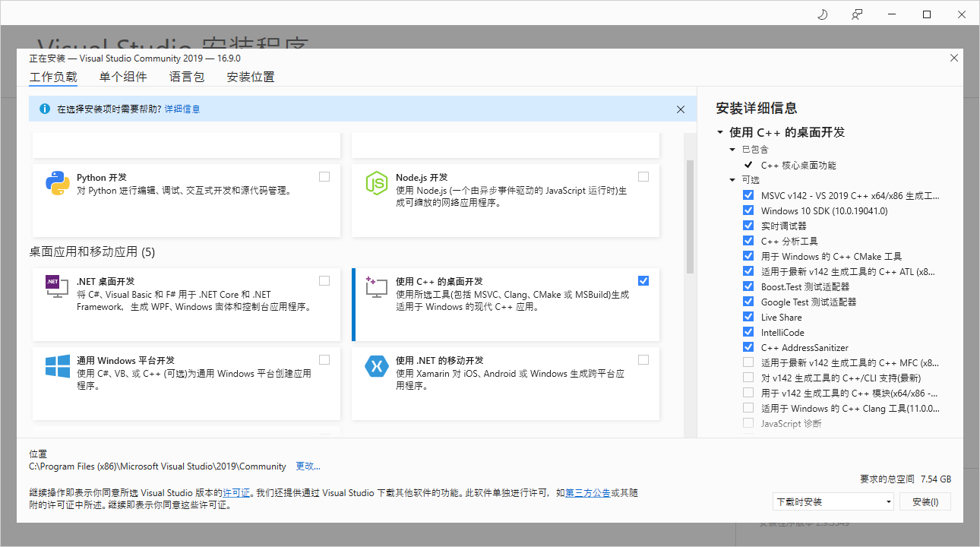
Task: Check C++ MFC for v142 option
Action: click(748, 362)
